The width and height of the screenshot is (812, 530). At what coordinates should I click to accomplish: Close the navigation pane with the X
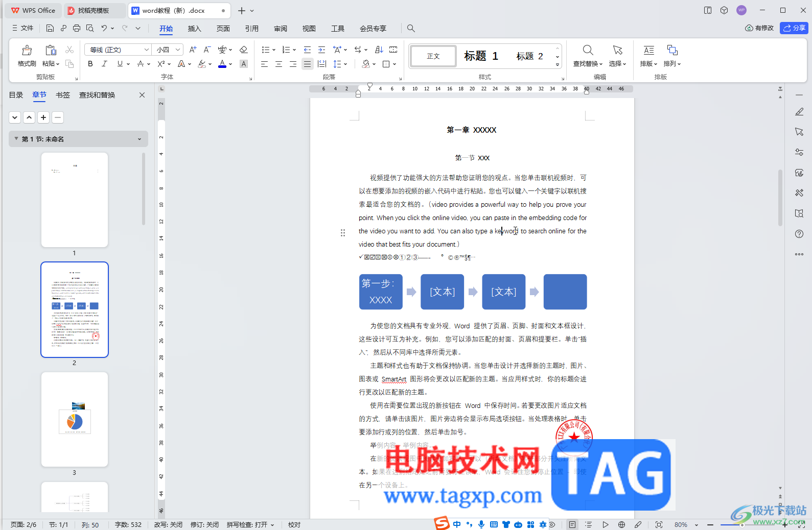tap(142, 95)
